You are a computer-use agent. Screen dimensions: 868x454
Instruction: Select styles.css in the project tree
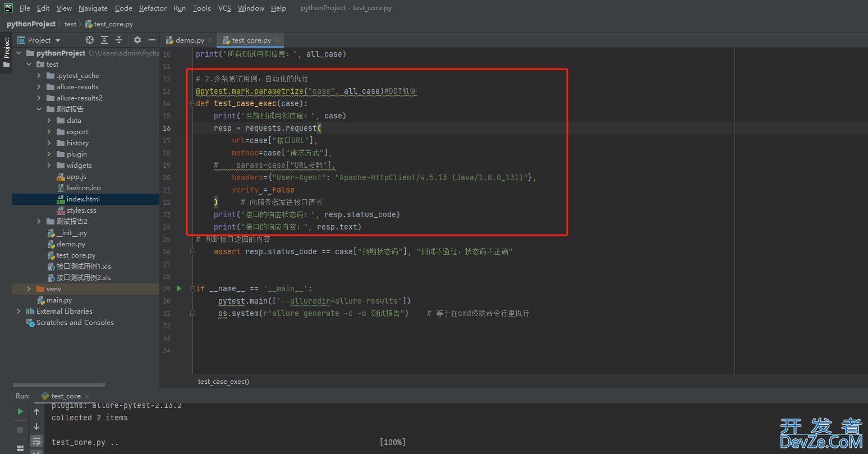pyautogui.click(x=81, y=210)
